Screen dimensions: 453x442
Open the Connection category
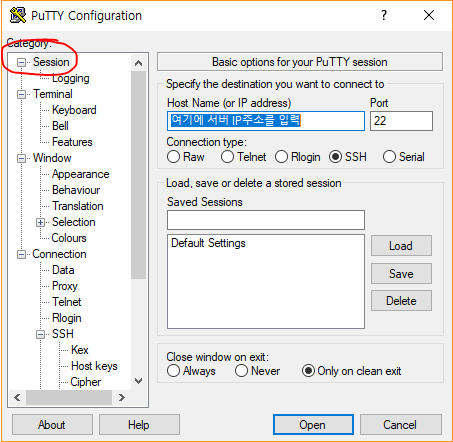pos(59,254)
